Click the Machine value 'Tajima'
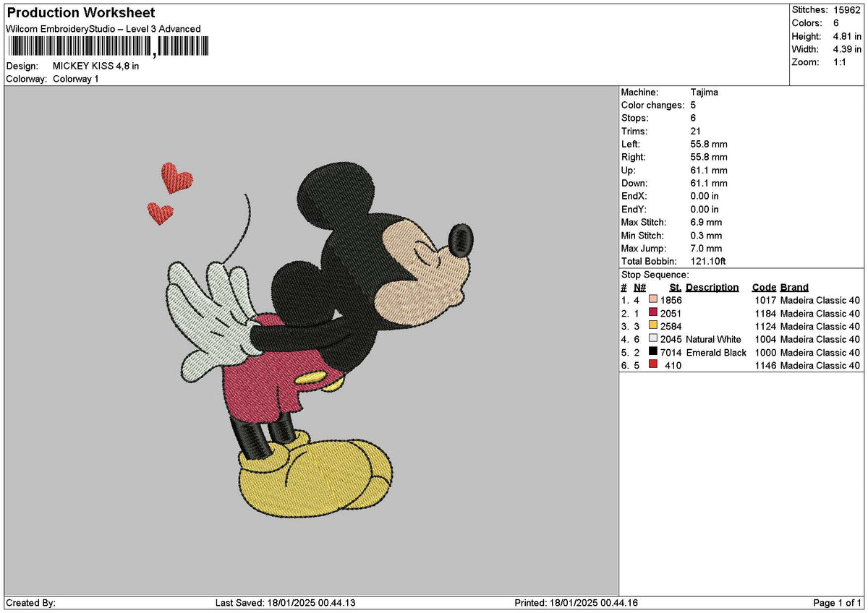 pyautogui.click(x=705, y=93)
